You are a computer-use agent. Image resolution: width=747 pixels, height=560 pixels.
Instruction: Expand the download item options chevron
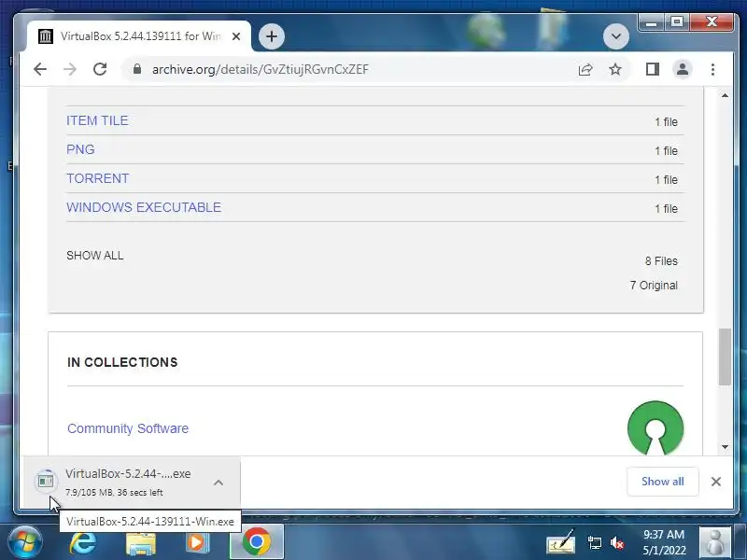pos(218,483)
